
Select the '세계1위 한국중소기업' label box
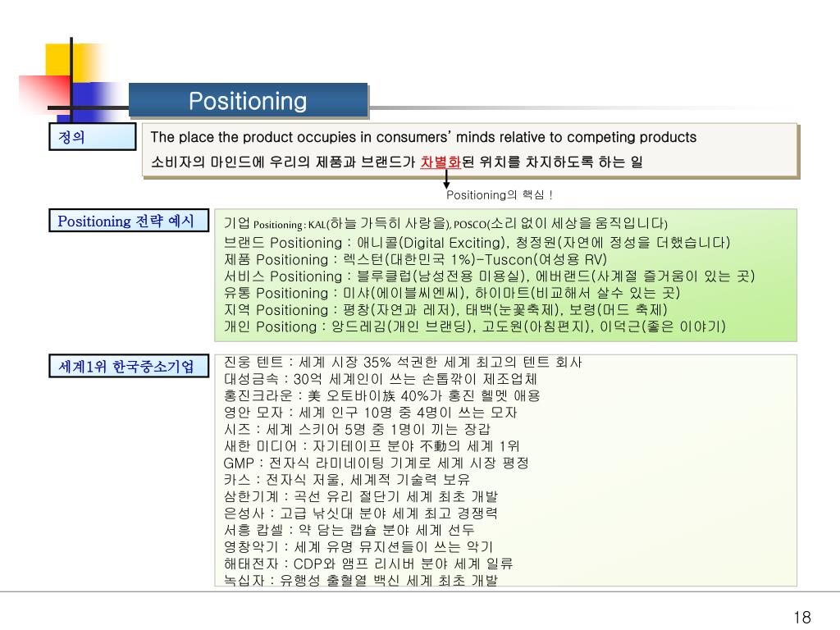129,367
